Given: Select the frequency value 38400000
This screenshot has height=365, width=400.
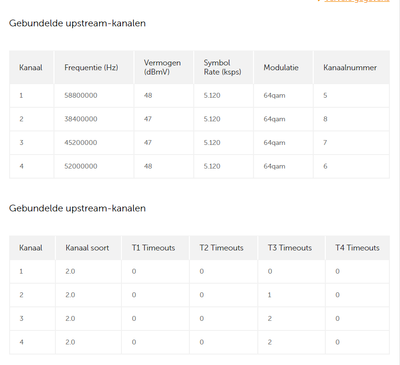Looking at the screenshot, I should click(x=81, y=119).
